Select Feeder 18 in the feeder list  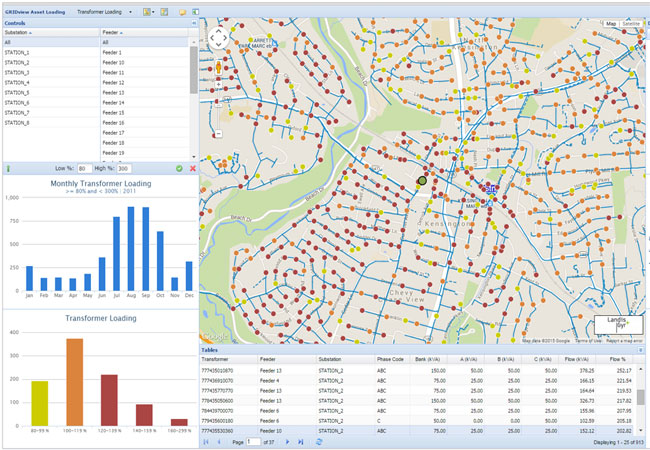[144, 143]
